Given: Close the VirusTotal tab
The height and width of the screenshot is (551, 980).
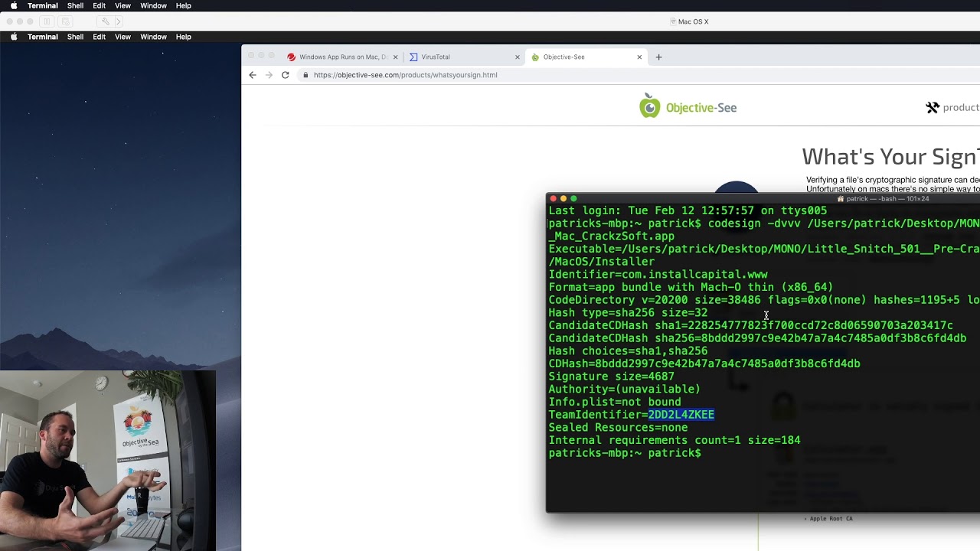Looking at the screenshot, I should click(x=517, y=57).
